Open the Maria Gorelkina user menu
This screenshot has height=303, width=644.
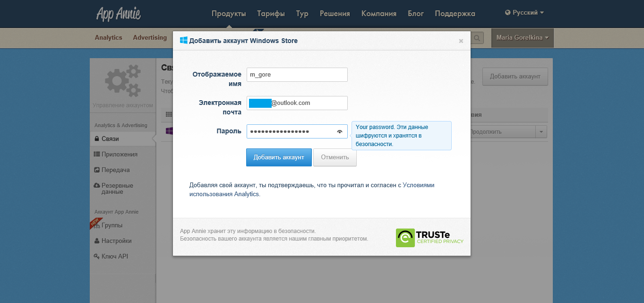click(x=522, y=38)
